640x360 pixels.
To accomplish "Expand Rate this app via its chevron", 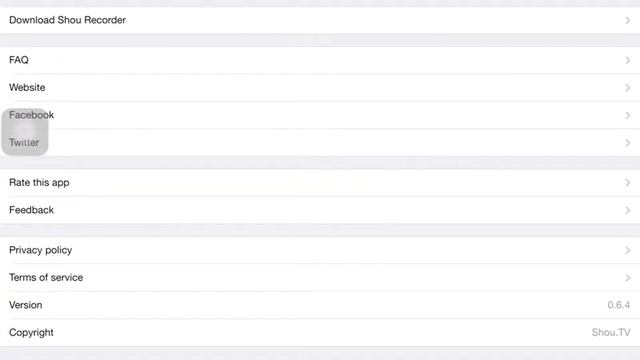I will [x=628, y=183].
